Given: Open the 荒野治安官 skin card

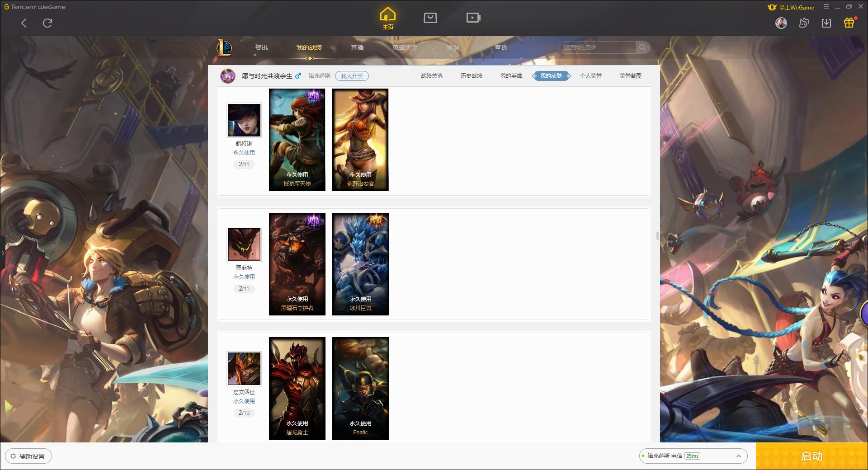Looking at the screenshot, I should click(360, 140).
